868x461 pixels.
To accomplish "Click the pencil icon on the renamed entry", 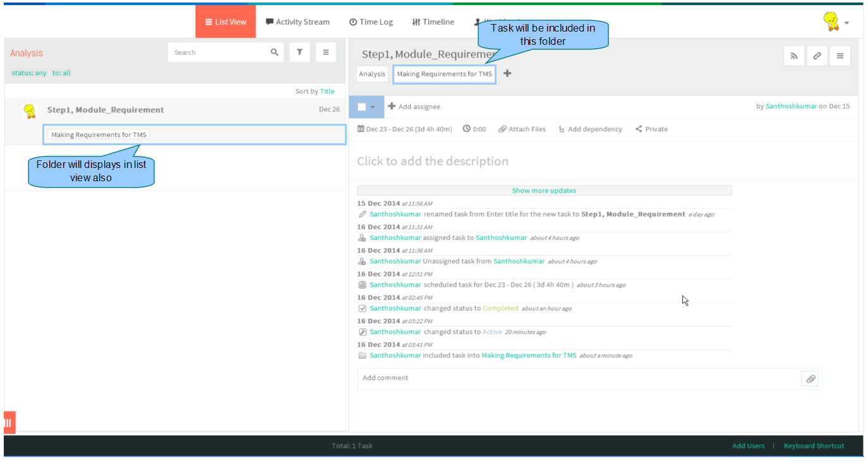I will 362,214.
